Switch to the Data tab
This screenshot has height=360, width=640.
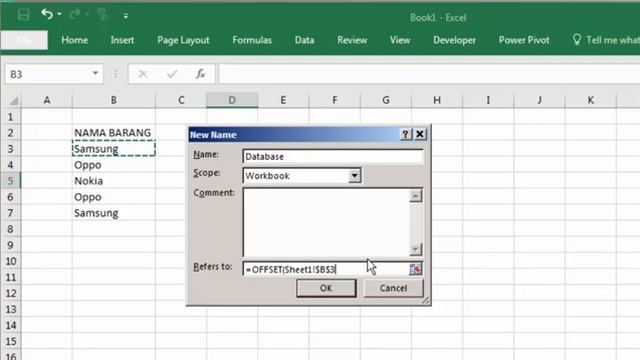[x=304, y=40]
